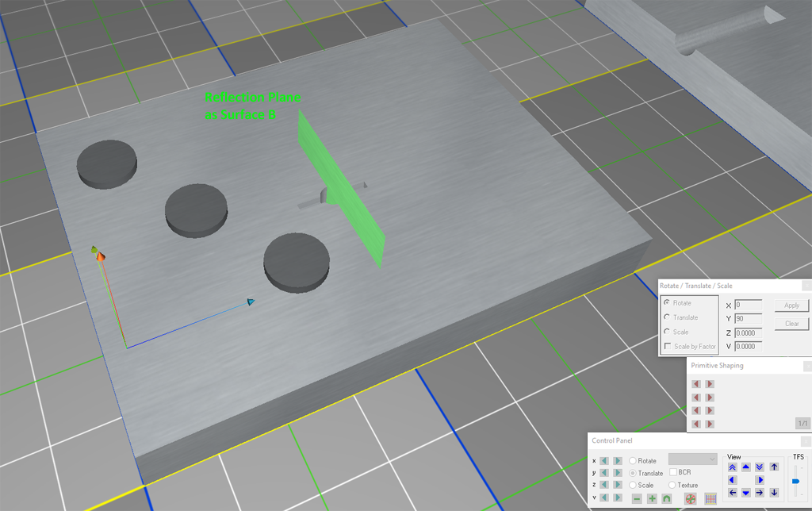Click the green minus icon in Control Panel

click(x=637, y=498)
